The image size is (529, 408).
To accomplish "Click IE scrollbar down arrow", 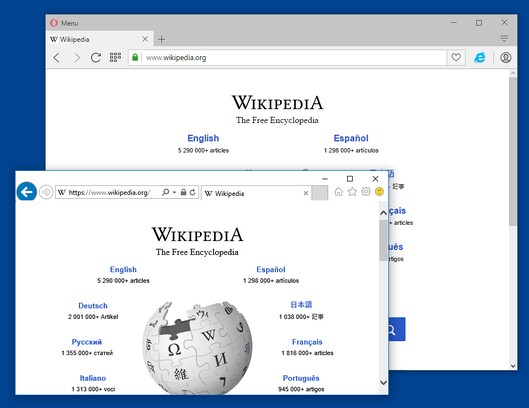I will tap(383, 382).
